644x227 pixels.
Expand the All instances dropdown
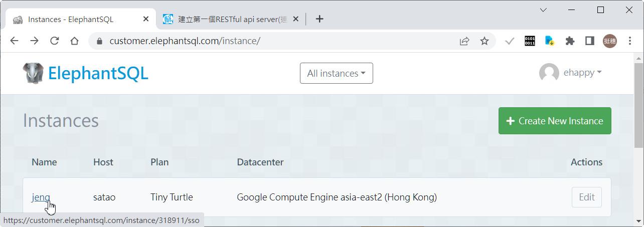(x=337, y=73)
